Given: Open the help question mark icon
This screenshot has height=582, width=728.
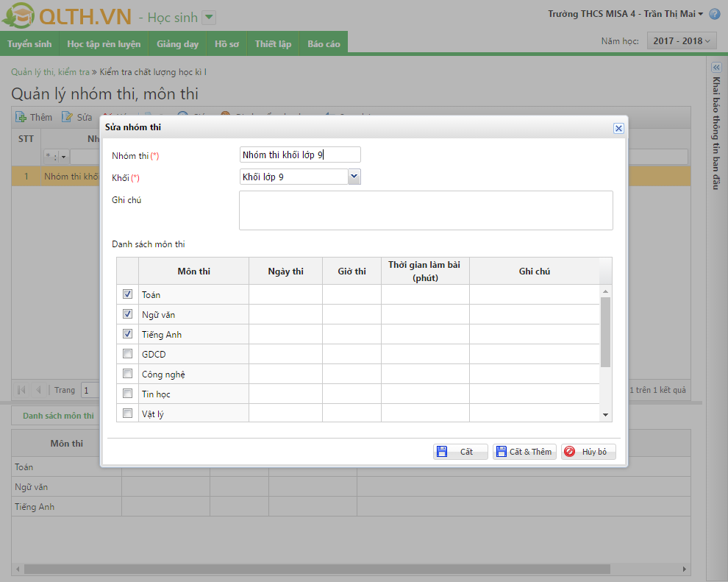Looking at the screenshot, I should [x=715, y=14].
